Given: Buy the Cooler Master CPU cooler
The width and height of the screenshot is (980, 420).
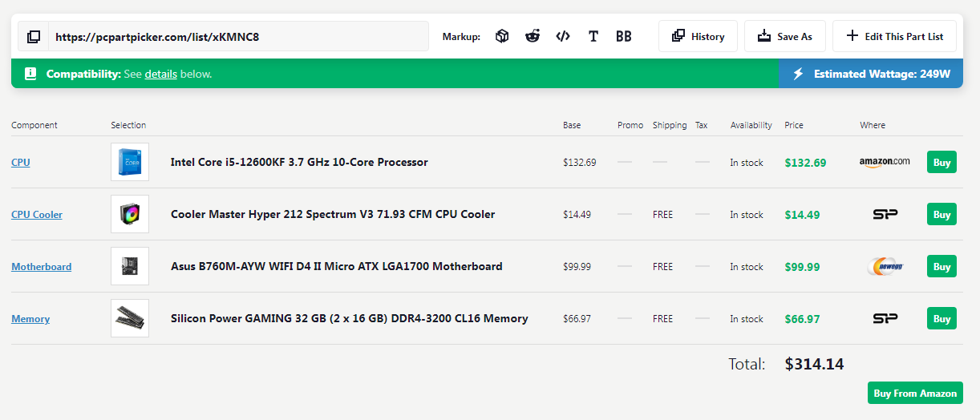Looking at the screenshot, I should click(942, 214).
